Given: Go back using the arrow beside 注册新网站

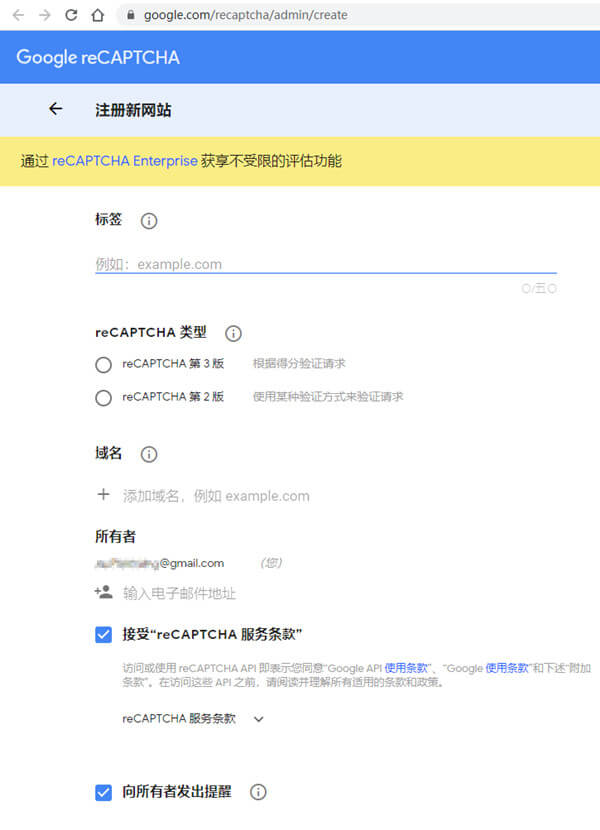Looking at the screenshot, I should (56, 109).
